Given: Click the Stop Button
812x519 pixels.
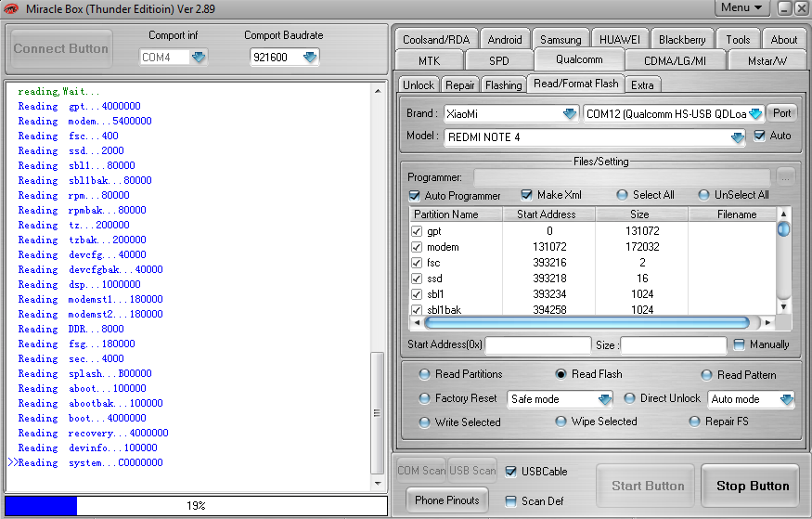Looking at the screenshot, I should (x=753, y=486).
